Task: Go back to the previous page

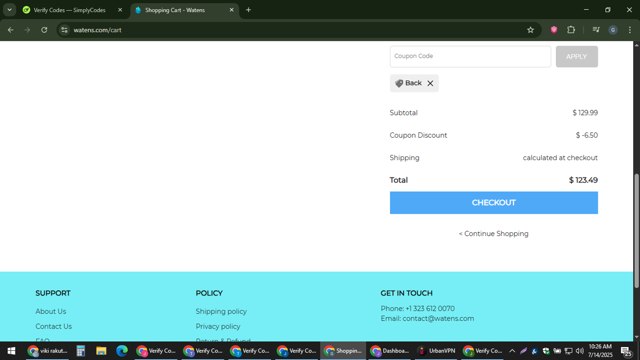Action: click(11, 30)
